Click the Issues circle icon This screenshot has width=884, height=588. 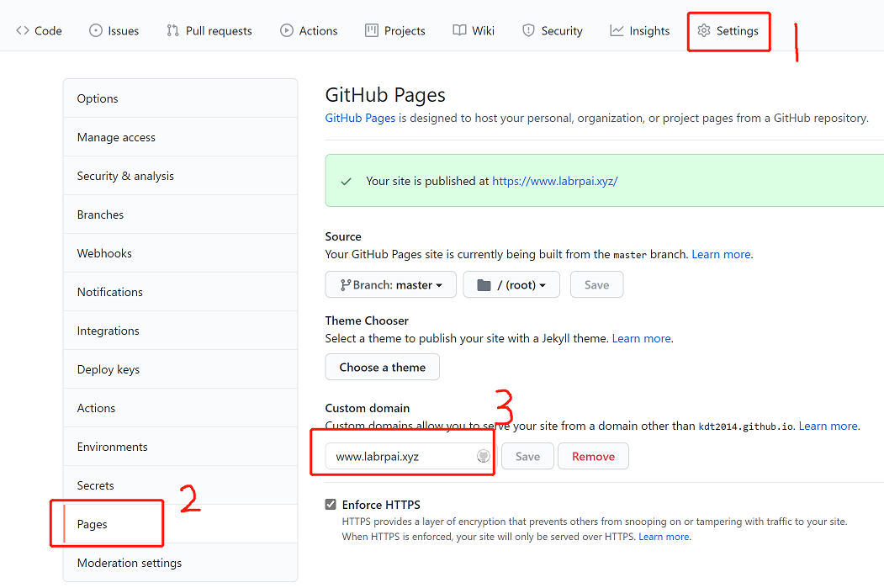click(x=95, y=31)
